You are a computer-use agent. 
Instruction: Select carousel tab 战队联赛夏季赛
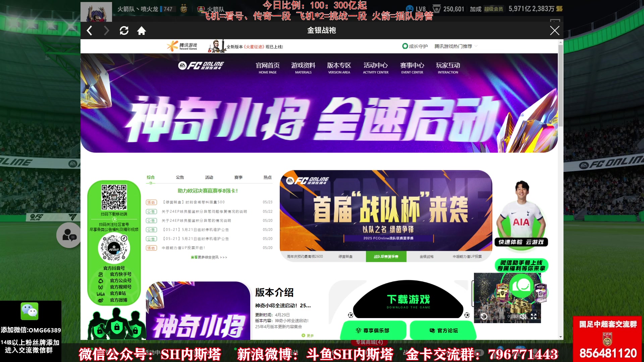386,256
